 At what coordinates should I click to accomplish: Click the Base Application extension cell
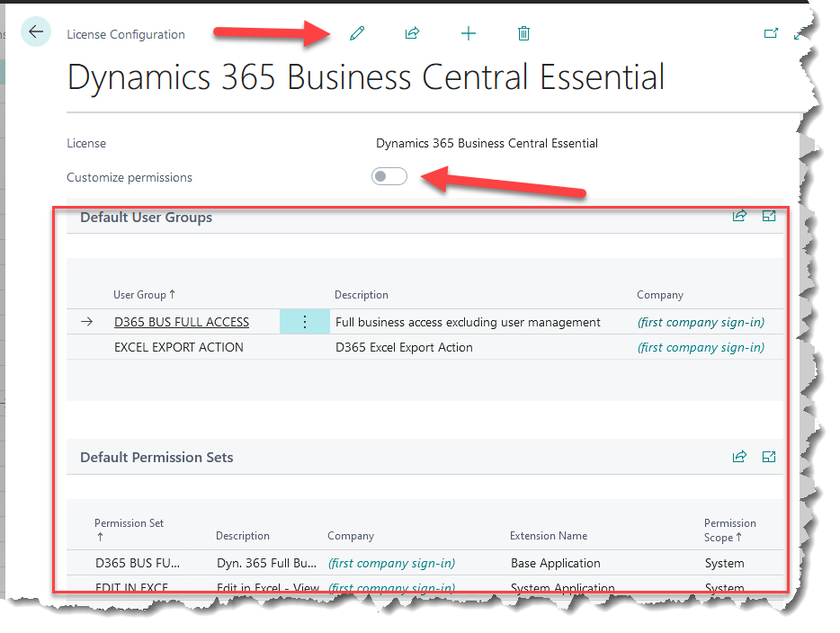556,563
